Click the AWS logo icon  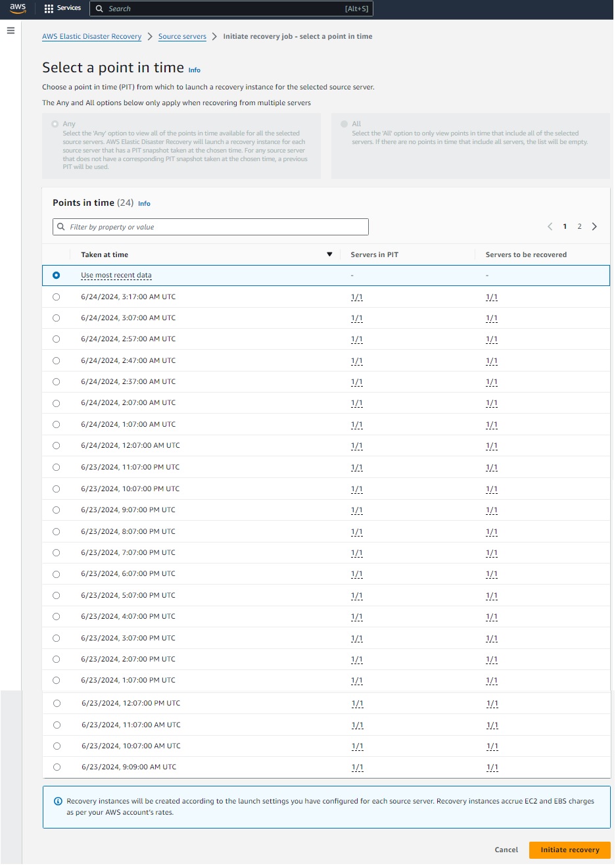[x=18, y=9]
